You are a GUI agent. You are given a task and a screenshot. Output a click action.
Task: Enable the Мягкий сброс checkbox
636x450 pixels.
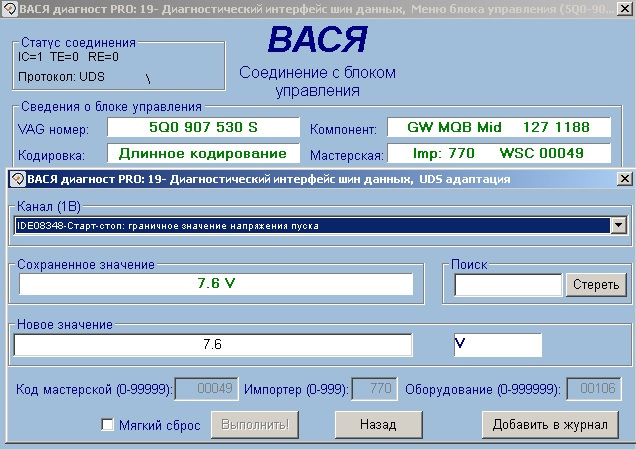107,424
